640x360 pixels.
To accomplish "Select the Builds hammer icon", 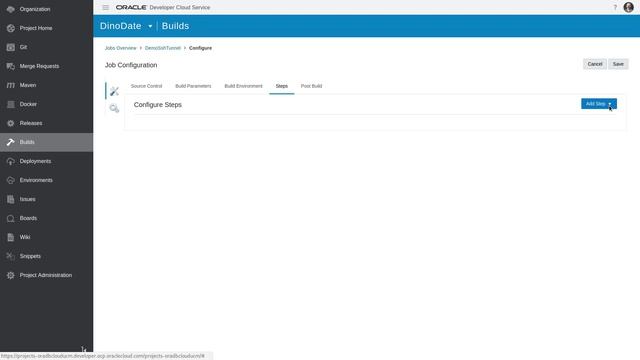I will click(11, 142).
